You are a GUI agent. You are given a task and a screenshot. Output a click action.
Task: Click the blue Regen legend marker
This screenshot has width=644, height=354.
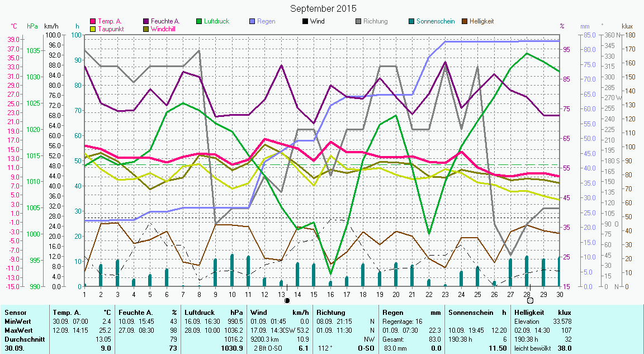click(252, 21)
